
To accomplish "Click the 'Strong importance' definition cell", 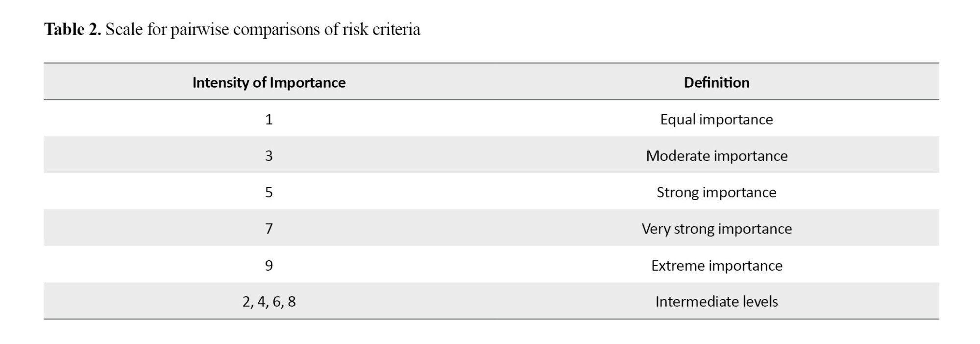I will pos(716,192).
